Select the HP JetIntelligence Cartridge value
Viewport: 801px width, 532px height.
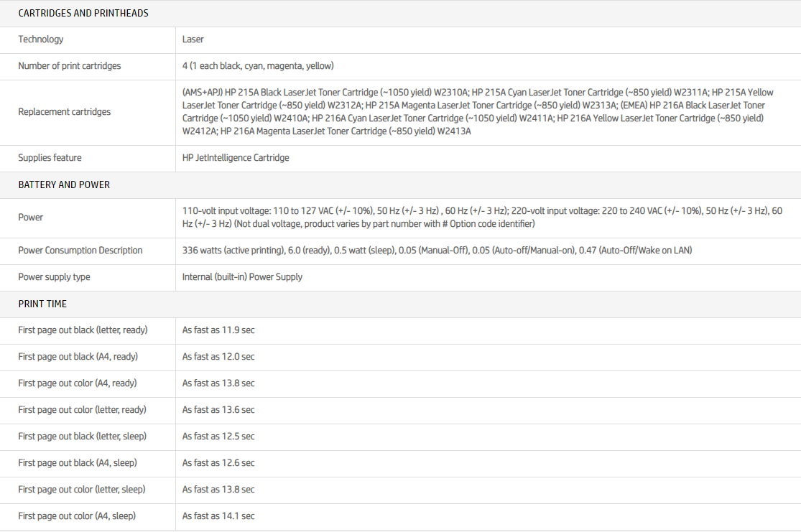tap(236, 158)
